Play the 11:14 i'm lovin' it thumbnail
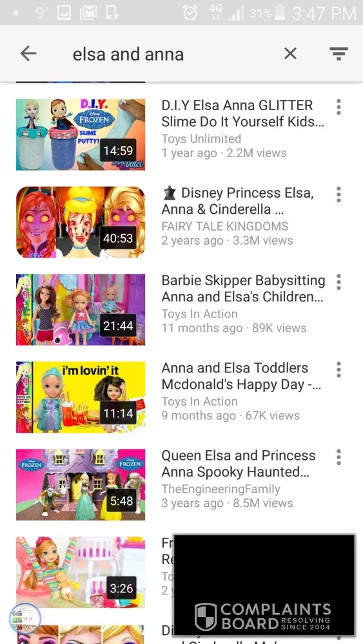363x644 pixels. click(81, 397)
